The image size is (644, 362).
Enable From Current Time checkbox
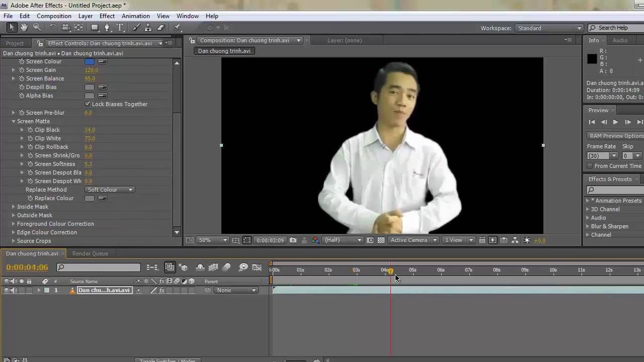pyautogui.click(x=590, y=166)
